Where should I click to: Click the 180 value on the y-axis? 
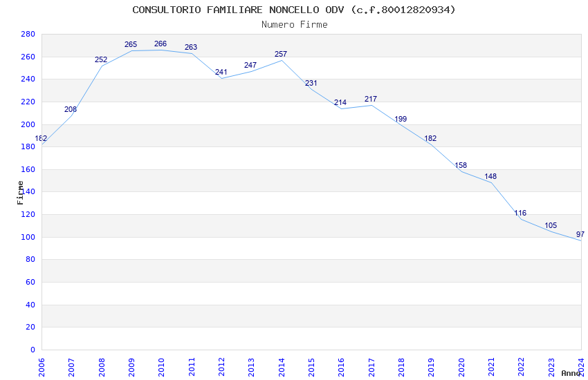(x=28, y=146)
